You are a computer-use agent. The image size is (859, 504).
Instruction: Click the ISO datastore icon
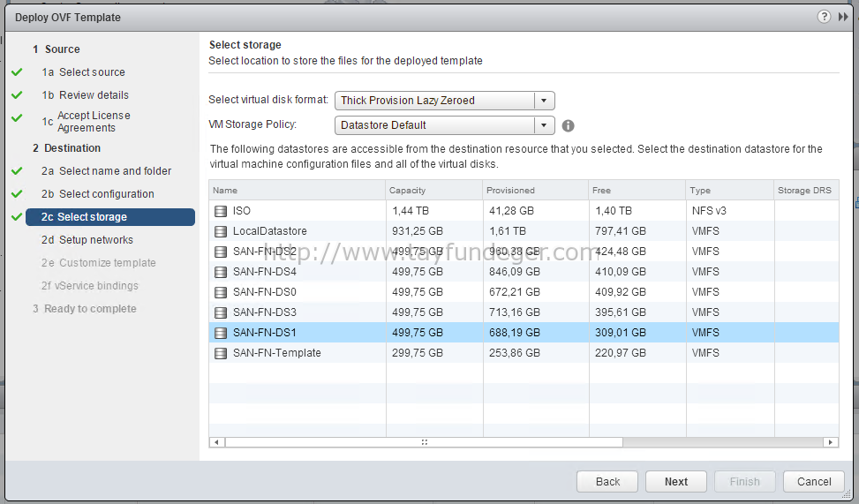[x=221, y=211]
